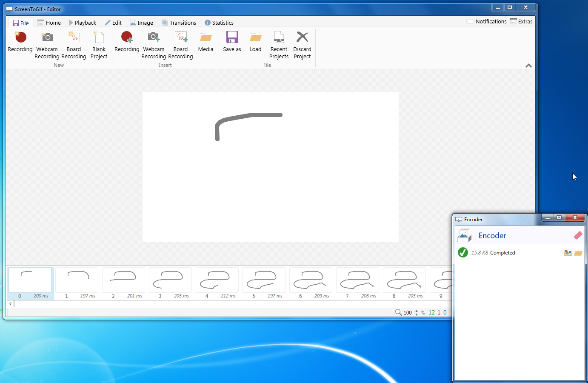This screenshot has height=383, width=588.
Task: Click the 212 ms delay of frame 4
Action: point(228,296)
